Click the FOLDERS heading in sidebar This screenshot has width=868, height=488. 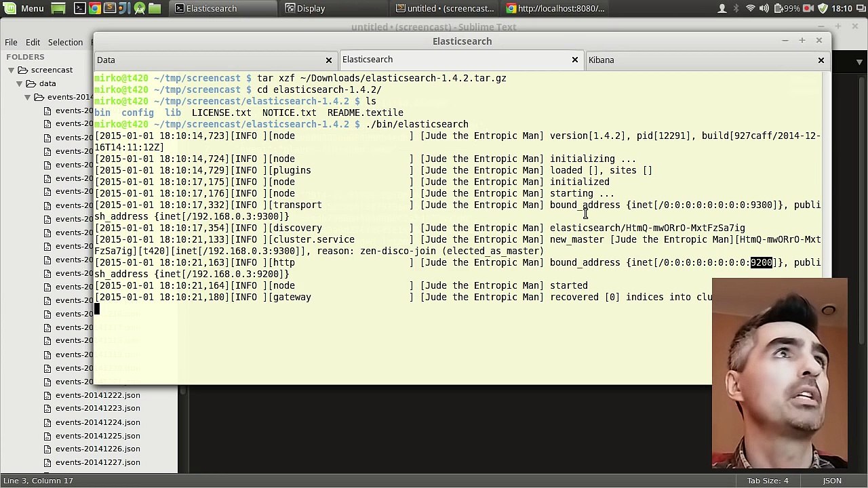click(25, 57)
